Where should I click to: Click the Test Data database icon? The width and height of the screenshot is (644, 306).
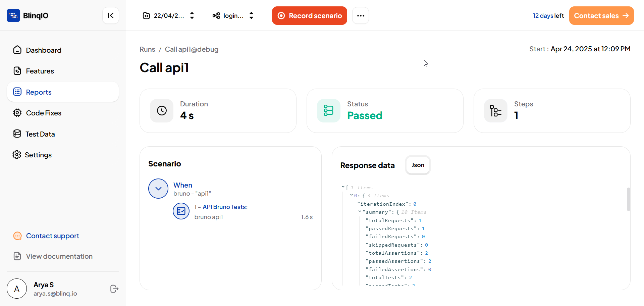17,134
